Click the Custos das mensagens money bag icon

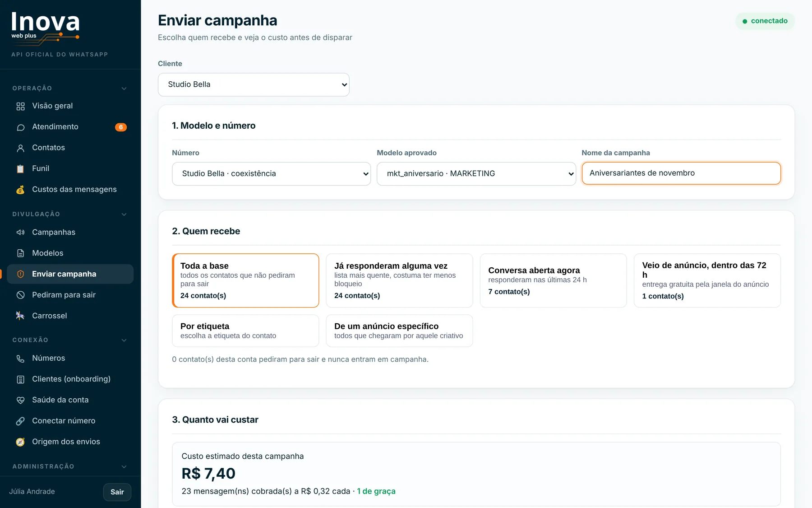click(20, 190)
